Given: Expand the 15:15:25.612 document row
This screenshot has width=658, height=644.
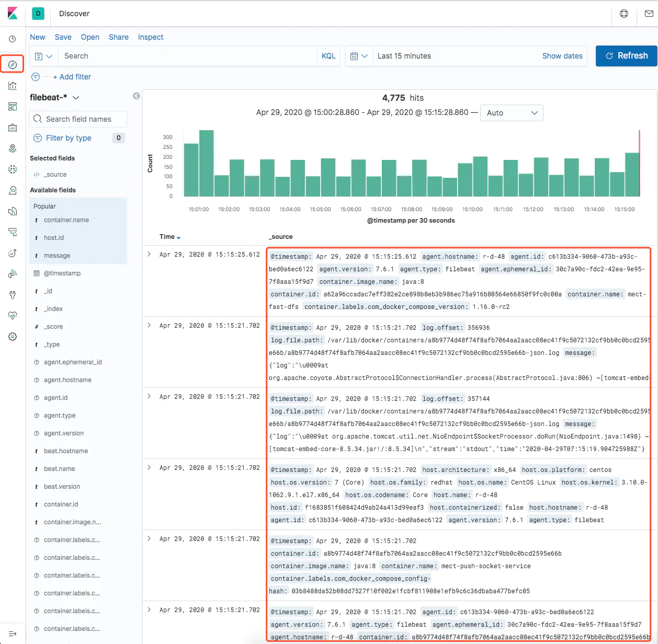Looking at the screenshot, I should pos(149,254).
